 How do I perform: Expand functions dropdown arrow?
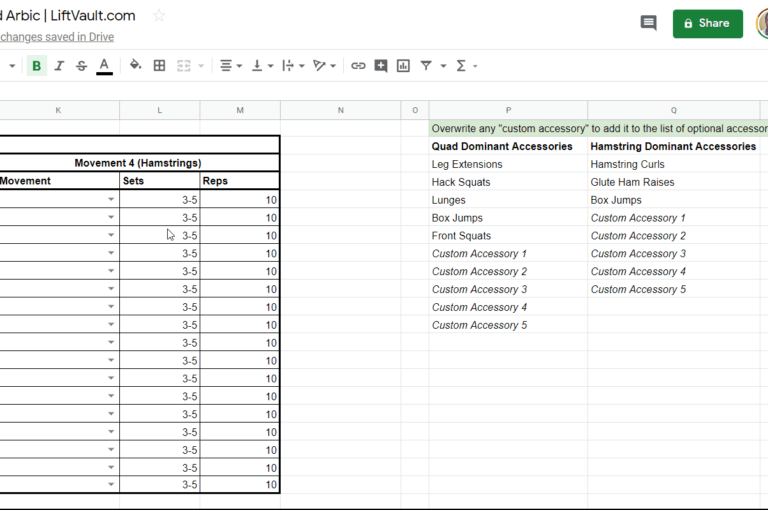coord(475,66)
